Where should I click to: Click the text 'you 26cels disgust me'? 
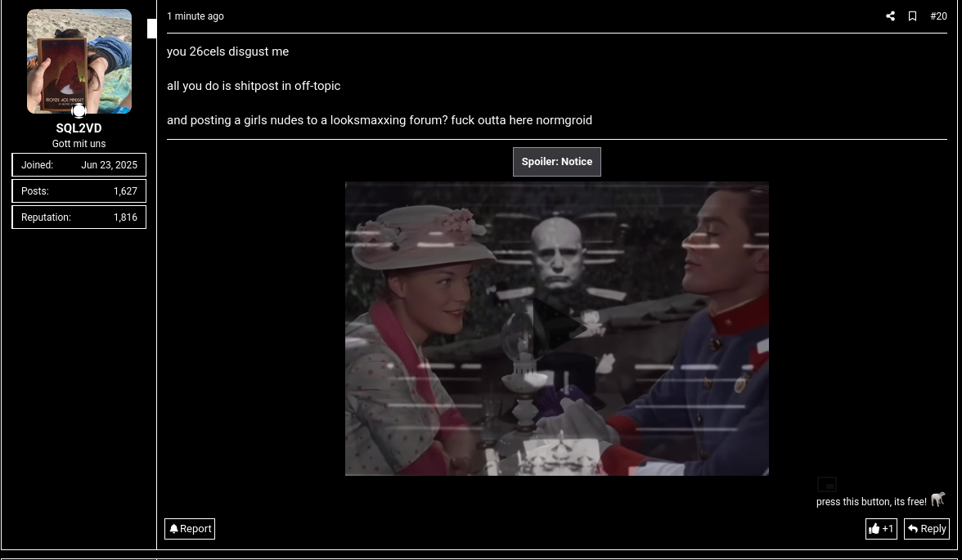pyautogui.click(x=227, y=52)
